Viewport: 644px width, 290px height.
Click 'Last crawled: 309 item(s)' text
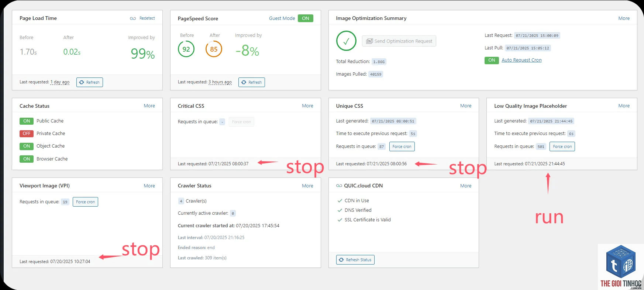pyautogui.click(x=202, y=258)
